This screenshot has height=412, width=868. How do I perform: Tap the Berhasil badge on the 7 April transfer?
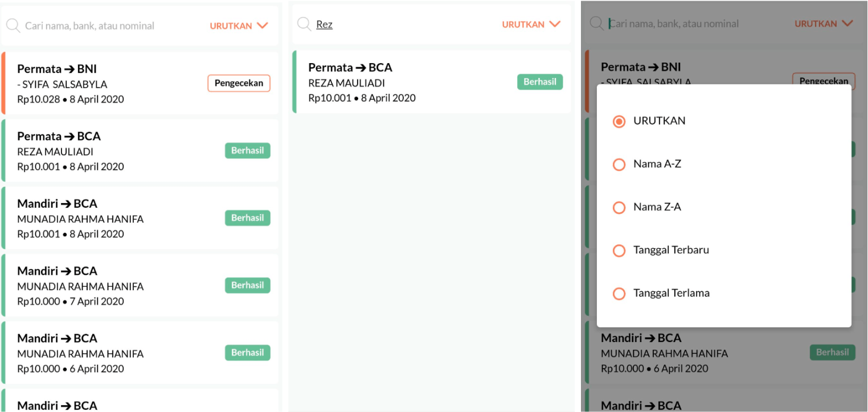point(247,285)
